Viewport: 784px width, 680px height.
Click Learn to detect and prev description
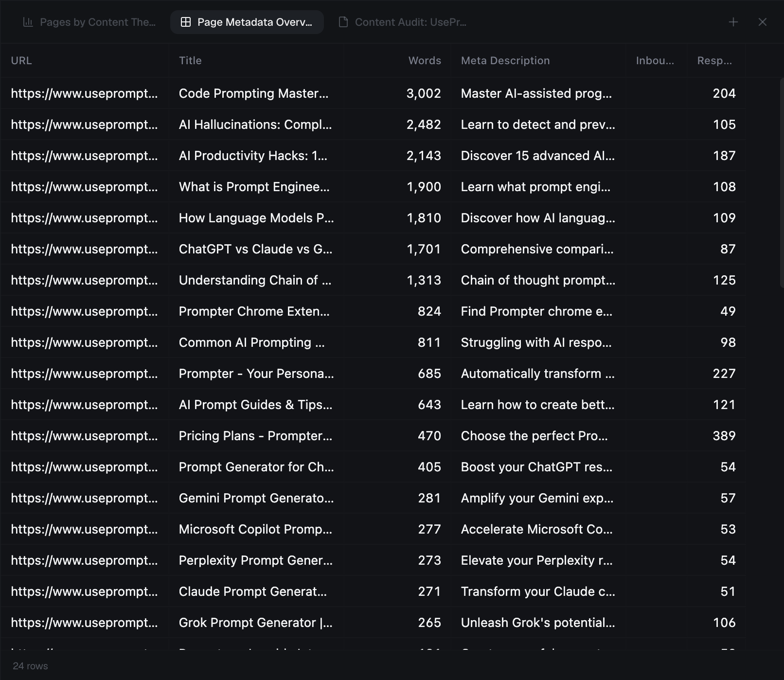538,125
